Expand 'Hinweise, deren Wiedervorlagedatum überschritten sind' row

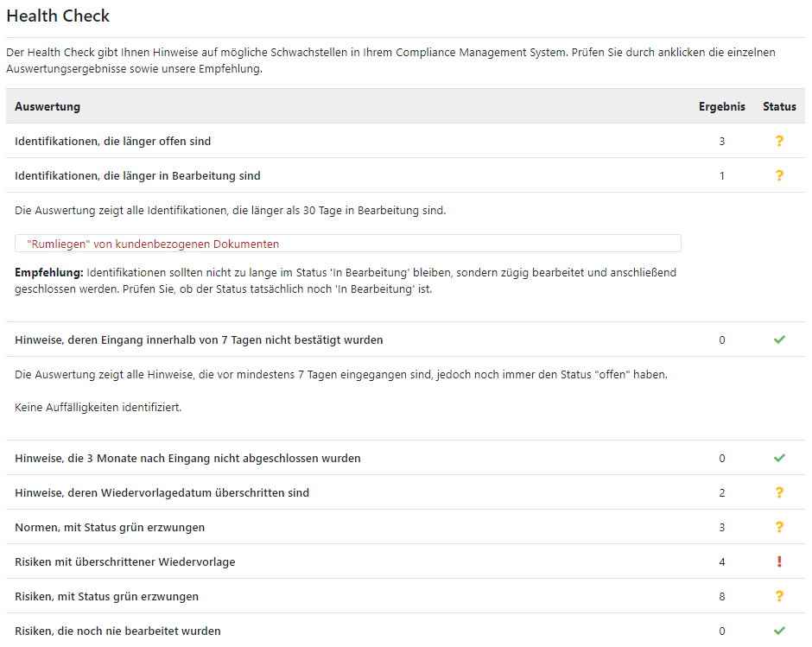tap(162, 492)
